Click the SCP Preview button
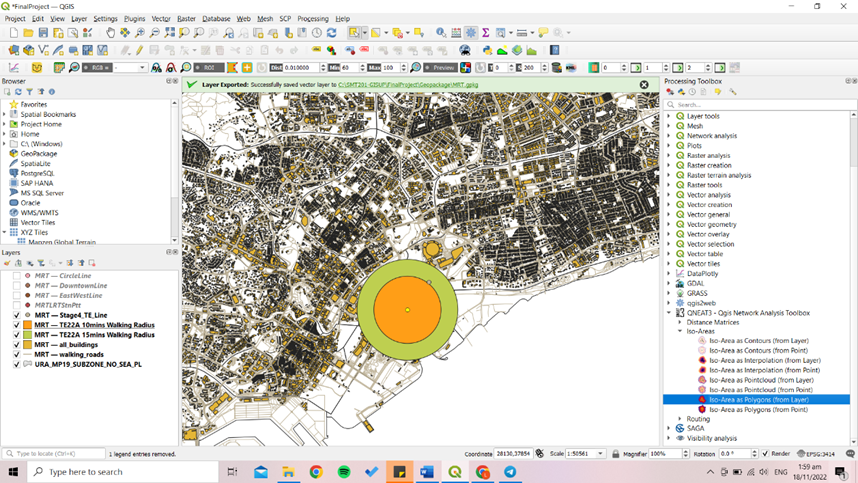This screenshot has width=858, height=483. (439, 68)
